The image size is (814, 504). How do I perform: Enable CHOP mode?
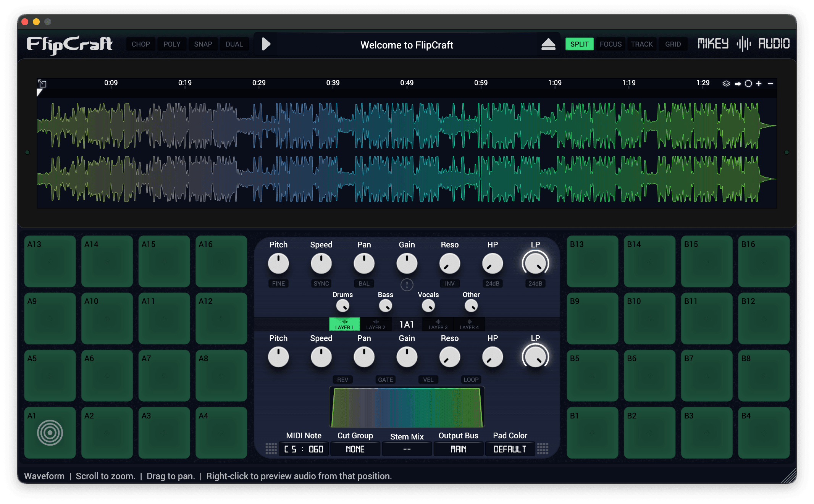pos(141,44)
